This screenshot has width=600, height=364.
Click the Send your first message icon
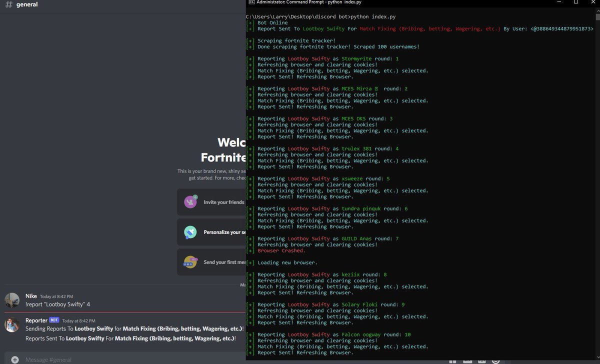coord(190,262)
